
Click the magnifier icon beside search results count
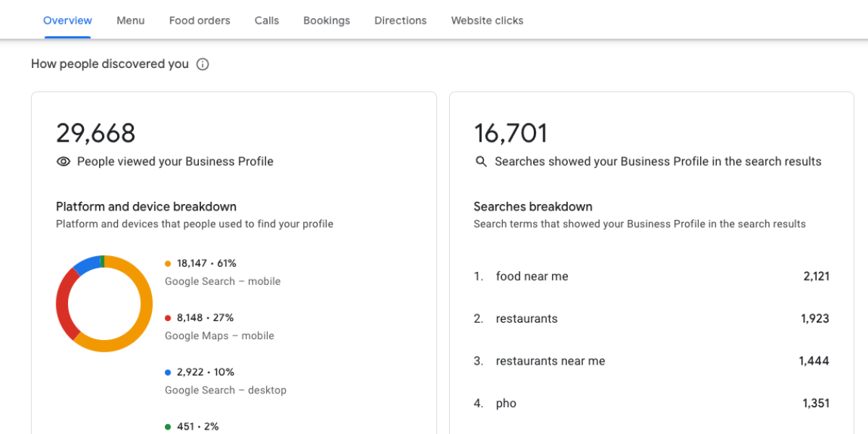coord(481,161)
